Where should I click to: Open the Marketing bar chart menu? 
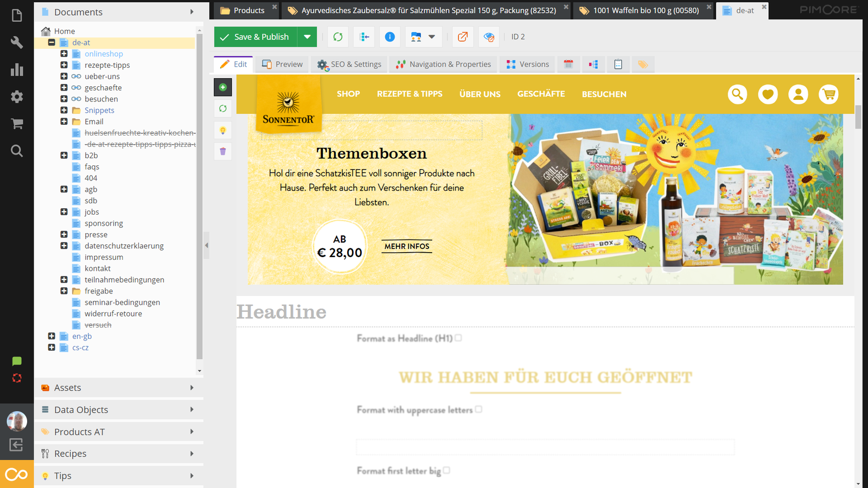click(x=17, y=69)
